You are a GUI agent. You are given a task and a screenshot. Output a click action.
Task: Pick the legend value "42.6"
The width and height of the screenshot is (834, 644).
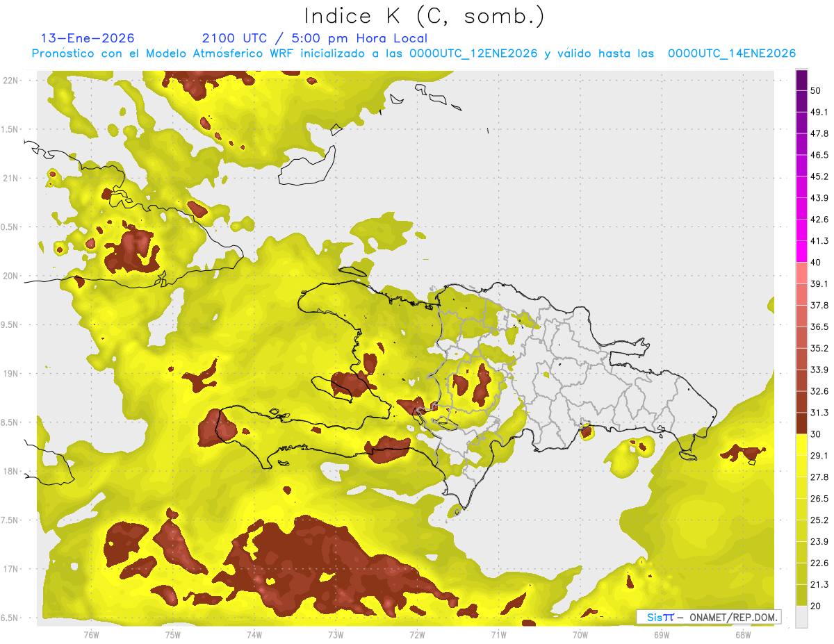(819, 220)
